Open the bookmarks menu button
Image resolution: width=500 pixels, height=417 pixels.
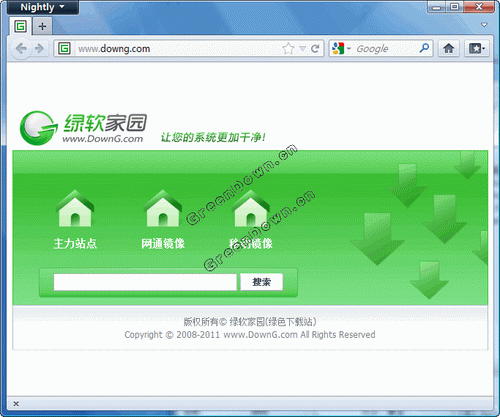tap(477, 49)
